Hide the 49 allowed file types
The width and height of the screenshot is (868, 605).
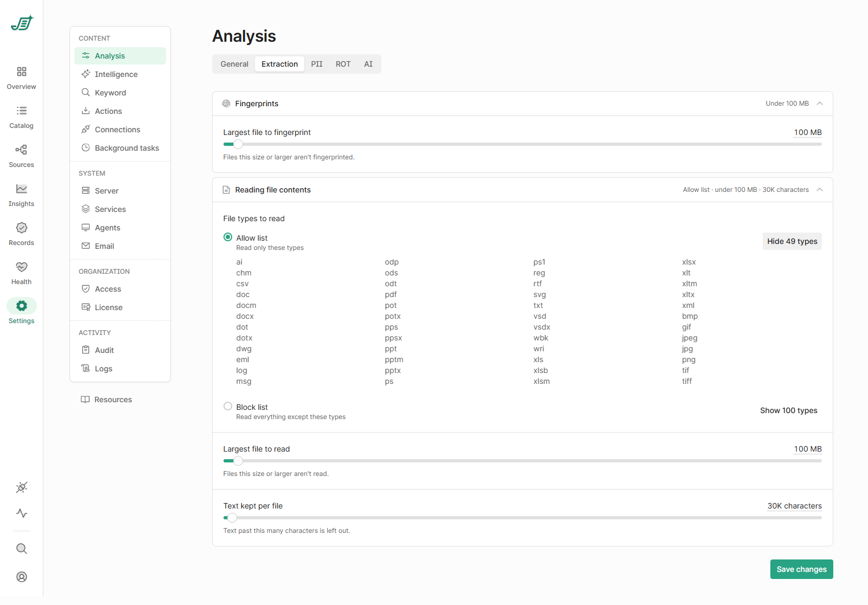click(792, 241)
